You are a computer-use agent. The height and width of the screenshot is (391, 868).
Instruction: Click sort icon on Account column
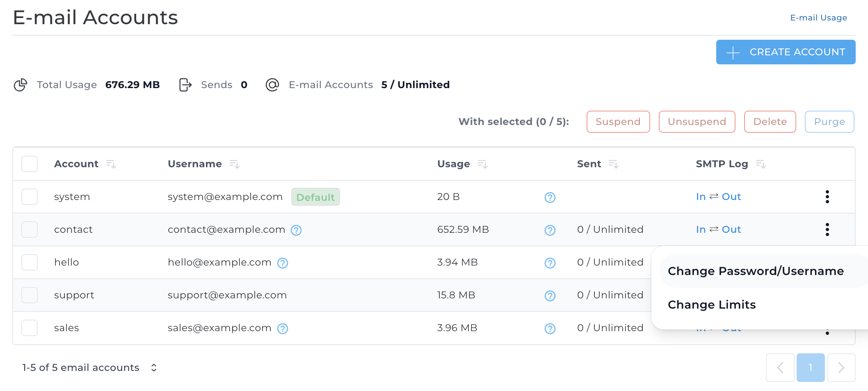click(x=111, y=164)
